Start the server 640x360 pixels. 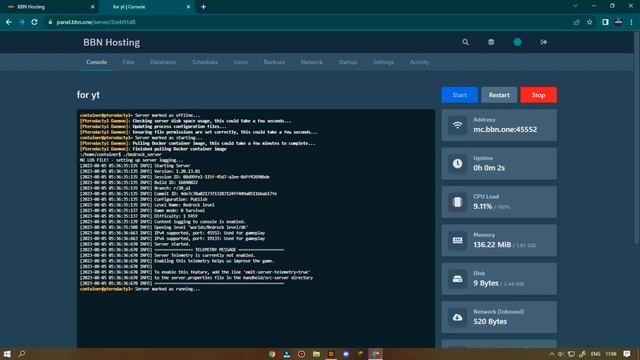pos(459,95)
